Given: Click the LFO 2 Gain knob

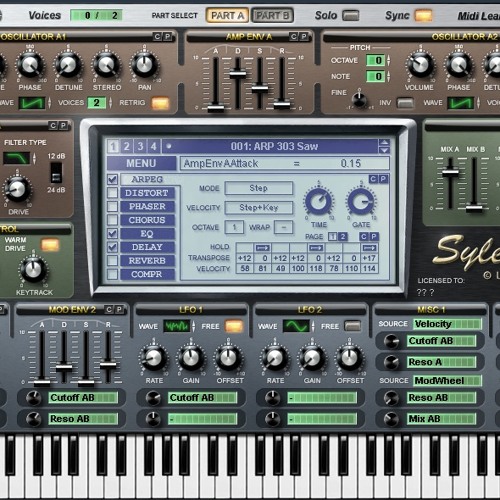Looking at the screenshot, I should 312,358.
